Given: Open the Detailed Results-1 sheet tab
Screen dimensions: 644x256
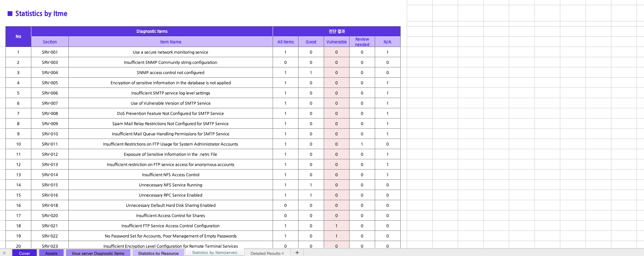Looking at the screenshot, I should 267,253.
